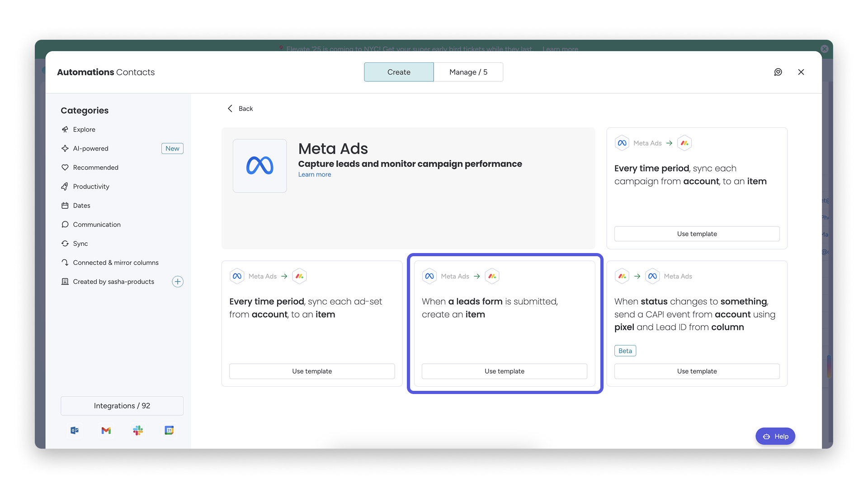Open Integrations / 92 button
868x488 pixels.
pyautogui.click(x=122, y=406)
